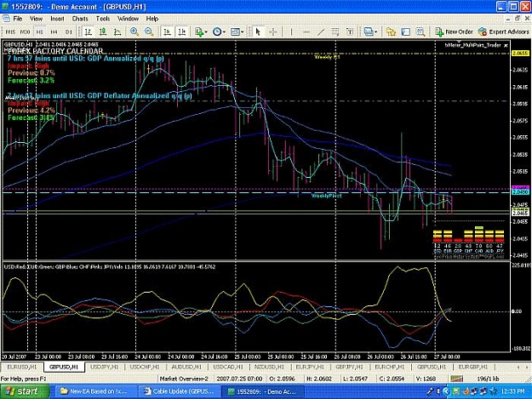532x399 pixels.
Task: Switch to the EURCHF,H1 chart tab
Action: point(390,367)
